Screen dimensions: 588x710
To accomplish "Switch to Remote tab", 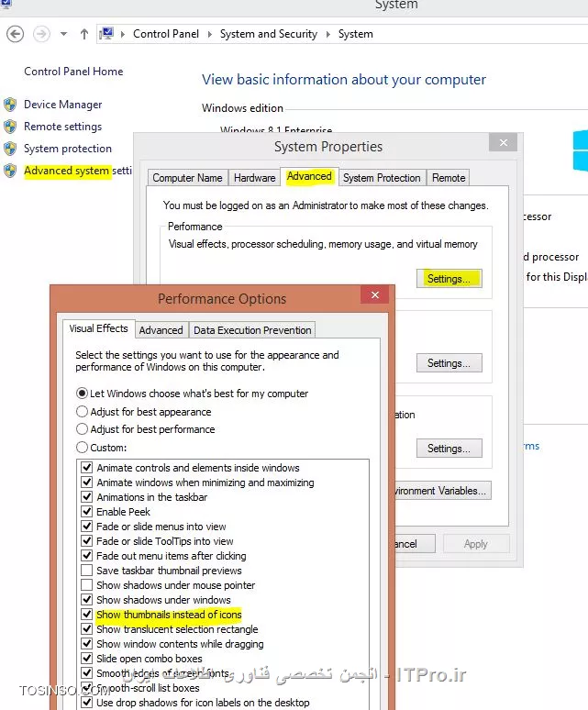I will [449, 178].
